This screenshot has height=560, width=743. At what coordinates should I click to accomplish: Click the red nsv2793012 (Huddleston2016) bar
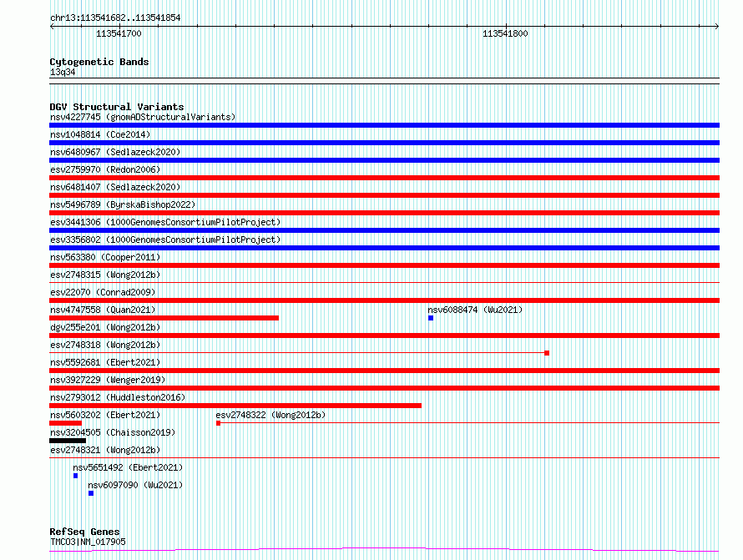pos(235,406)
